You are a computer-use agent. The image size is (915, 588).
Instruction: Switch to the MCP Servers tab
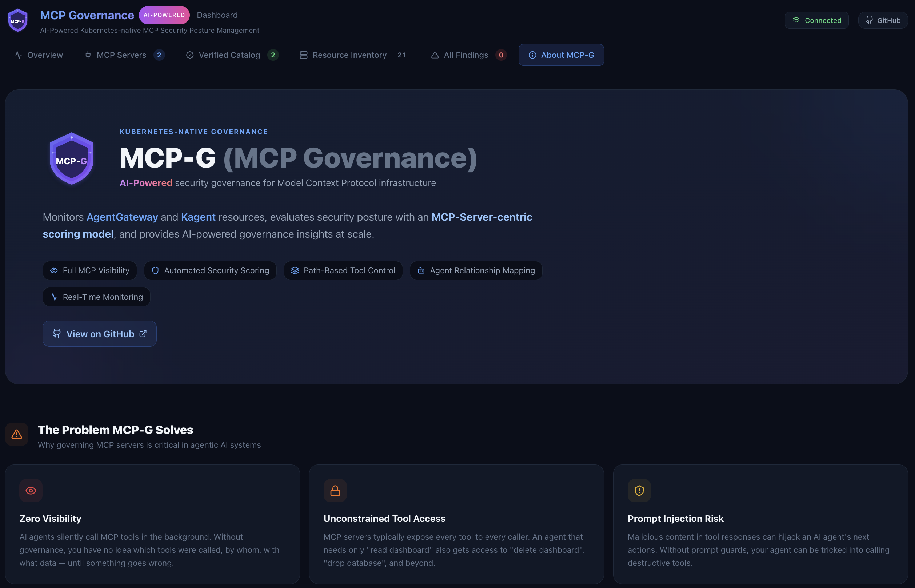[121, 55]
